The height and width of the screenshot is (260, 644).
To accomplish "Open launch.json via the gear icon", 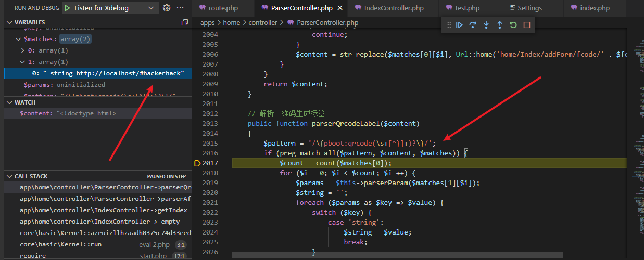I will click(x=167, y=8).
